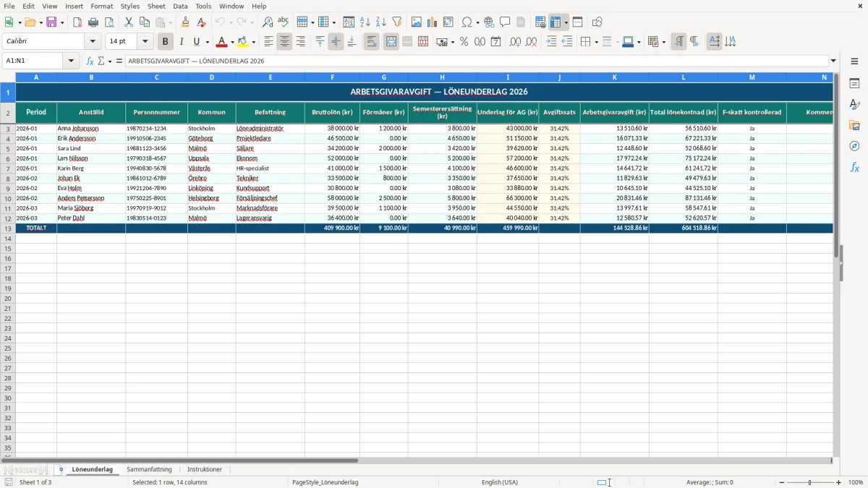Click the Save document icon
Viewport: 868px width, 488px height.
pyautogui.click(x=51, y=22)
